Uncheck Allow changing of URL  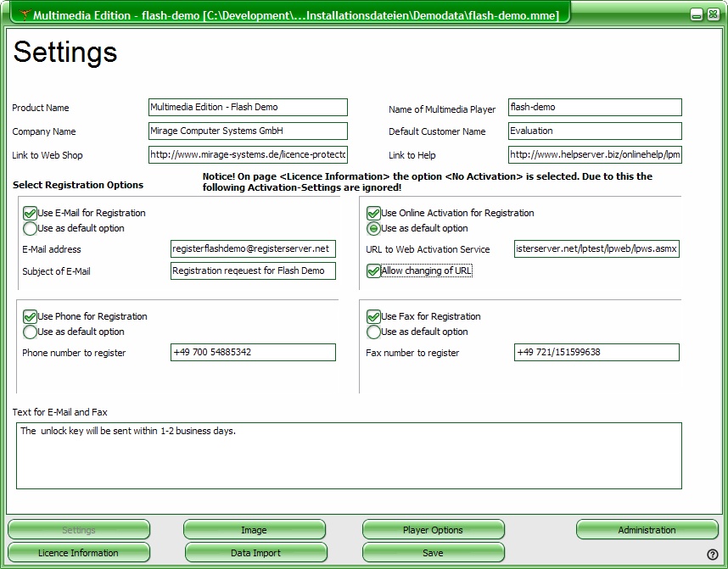coord(373,271)
